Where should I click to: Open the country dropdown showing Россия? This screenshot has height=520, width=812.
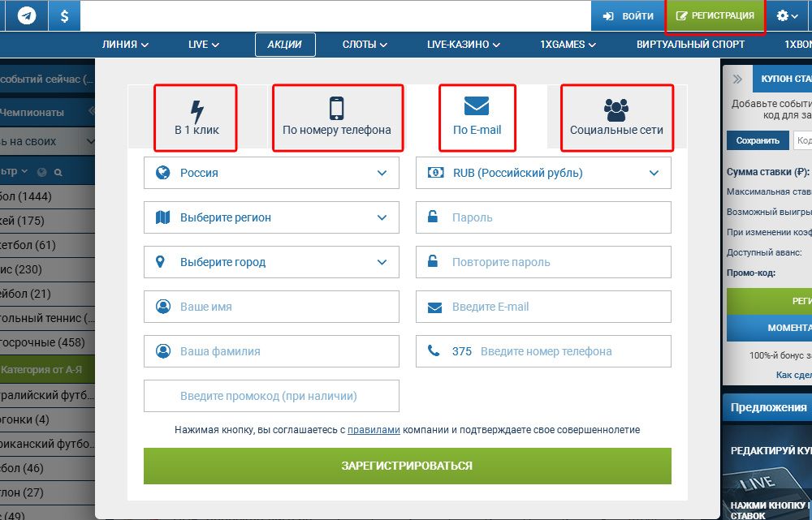(x=271, y=173)
